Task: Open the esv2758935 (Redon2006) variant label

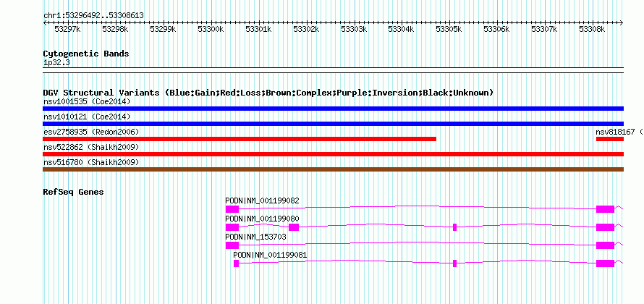Action: tap(91, 132)
